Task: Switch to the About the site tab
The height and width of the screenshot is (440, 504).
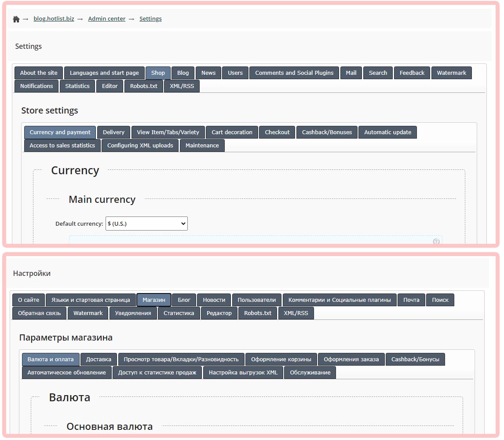Action: 39,73
